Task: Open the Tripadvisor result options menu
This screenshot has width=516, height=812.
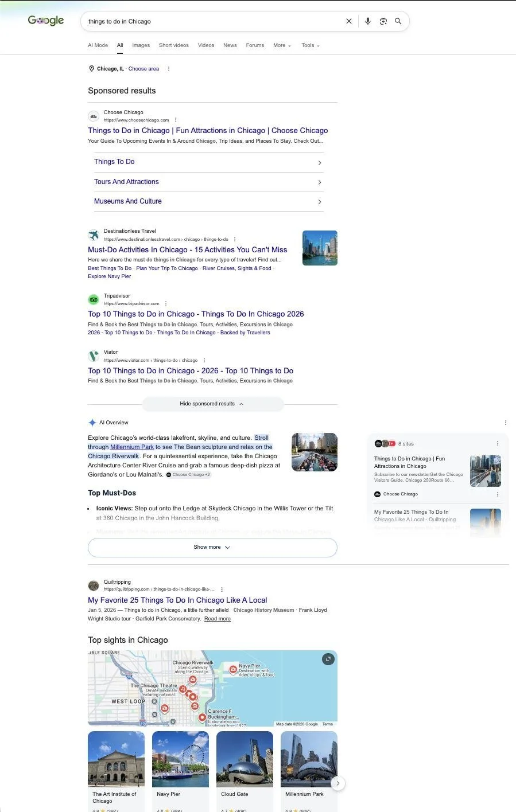Action: pyautogui.click(x=166, y=303)
